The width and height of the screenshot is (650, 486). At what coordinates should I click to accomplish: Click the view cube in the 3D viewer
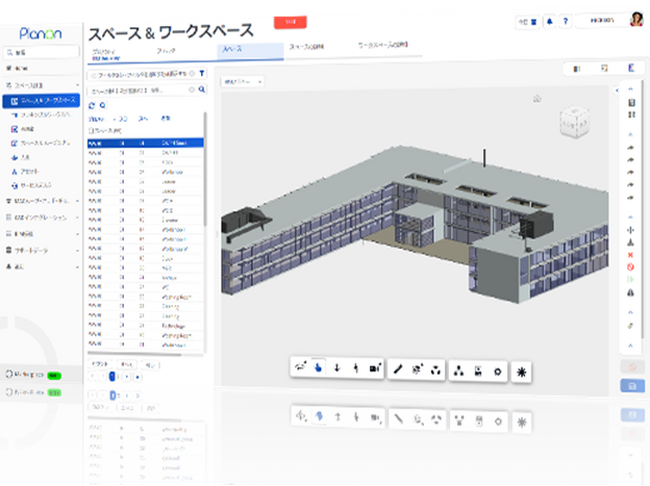(574, 122)
